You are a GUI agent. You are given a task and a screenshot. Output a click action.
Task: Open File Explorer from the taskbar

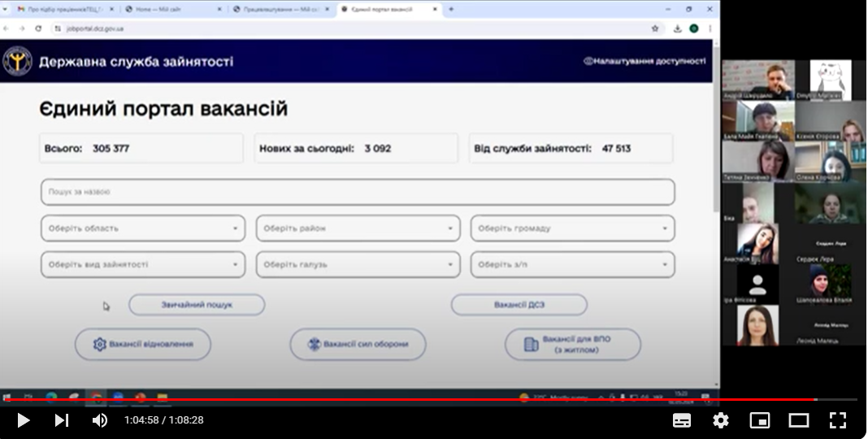pyautogui.click(x=163, y=397)
